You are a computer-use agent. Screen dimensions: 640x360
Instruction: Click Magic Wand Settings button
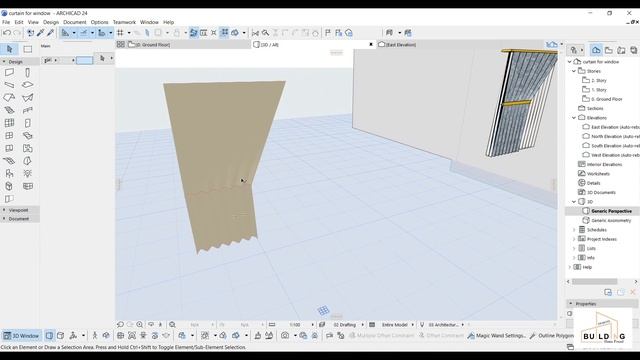[496, 336]
